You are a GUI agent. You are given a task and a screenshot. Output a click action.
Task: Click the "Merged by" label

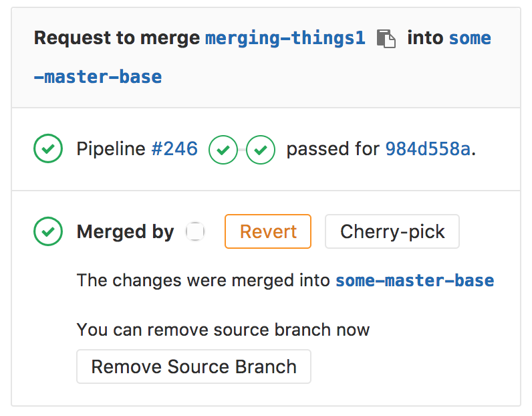coord(125,232)
